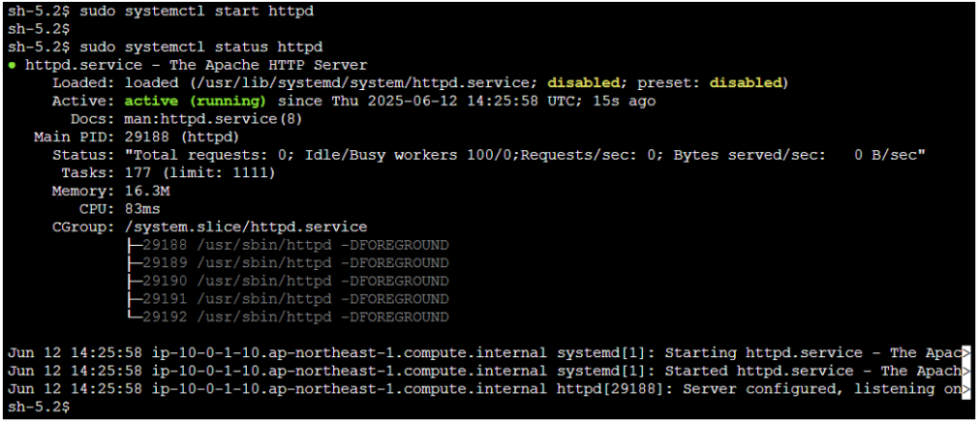980x424 pixels.
Task: Click the /system.slice/httpd.service CGroup path
Action: click(246, 227)
